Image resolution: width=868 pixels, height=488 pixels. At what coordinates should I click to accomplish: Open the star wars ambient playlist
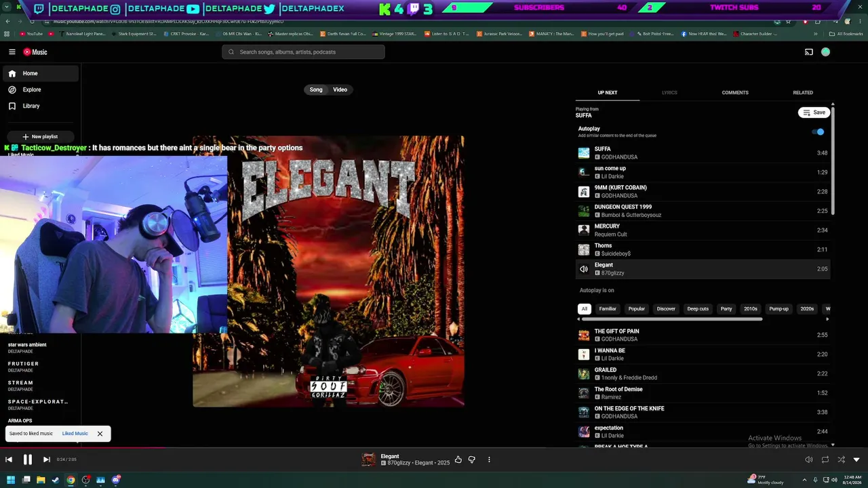click(38, 348)
